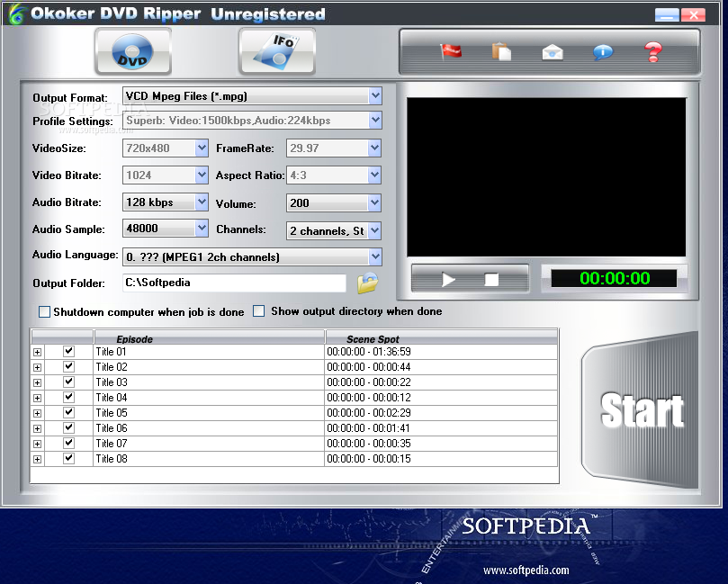This screenshot has height=584, width=728.
Task: Expand the Title 05 tree node
Action: pos(37,414)
